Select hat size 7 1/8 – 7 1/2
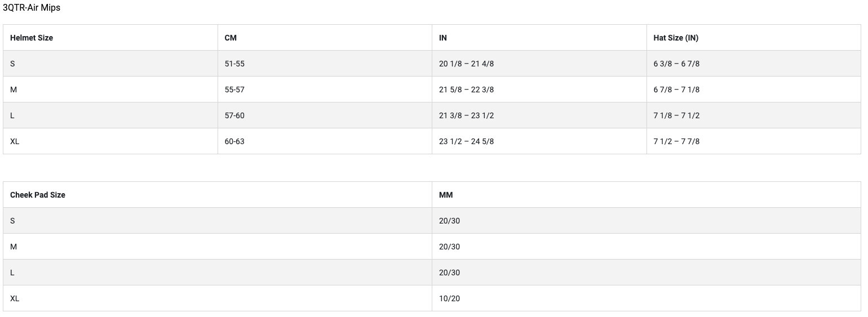 [x=676, y=115]
